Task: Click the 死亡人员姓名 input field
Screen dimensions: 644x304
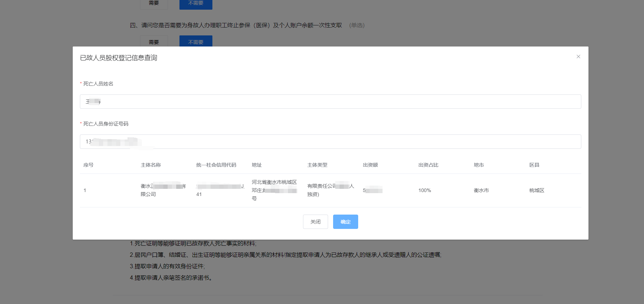Action: (x=330, y=102)
